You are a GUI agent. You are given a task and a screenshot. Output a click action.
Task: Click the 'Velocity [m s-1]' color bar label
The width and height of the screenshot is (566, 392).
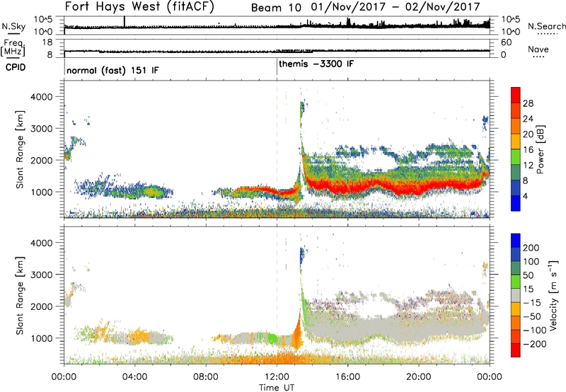[553, 295]
